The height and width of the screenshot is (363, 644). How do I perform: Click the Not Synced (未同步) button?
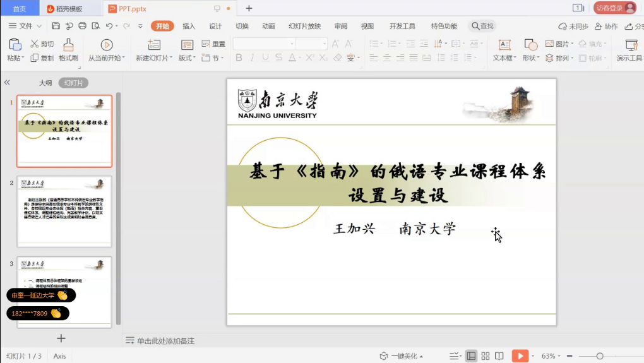click(573, 26)
